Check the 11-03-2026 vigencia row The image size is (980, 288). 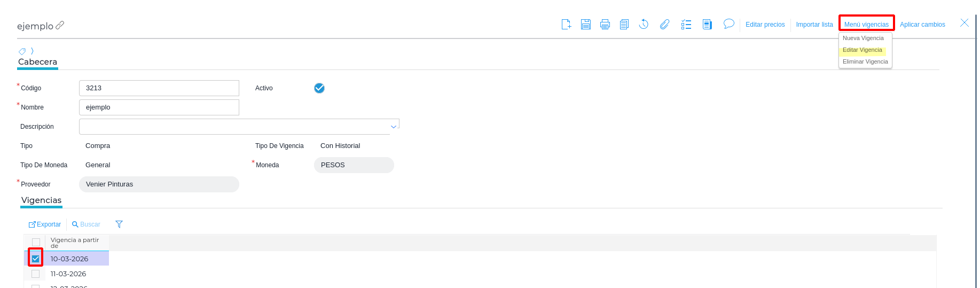pyautogui.click(x=36, y=274)
